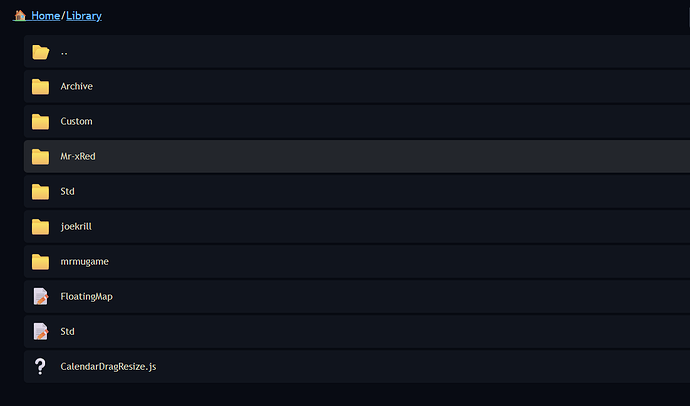The image size is (690, 406).
Task: Click the joekrill folder icon
Action: (x=40, y=227)
